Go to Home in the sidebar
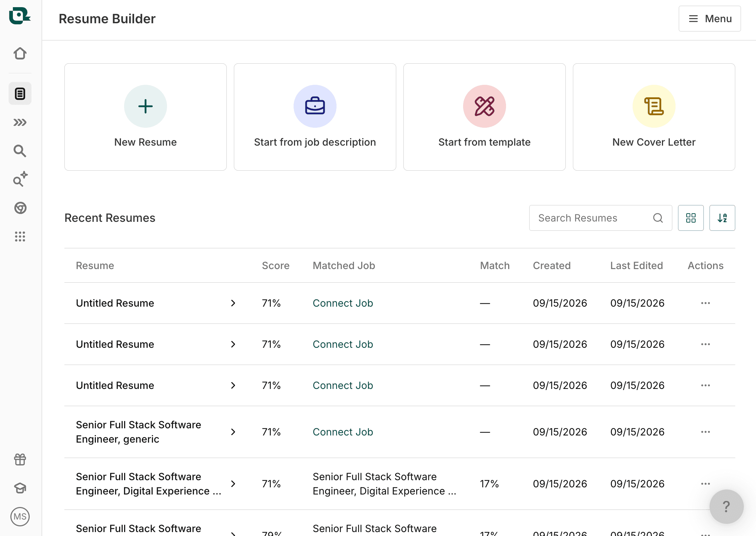 (20, 53)
